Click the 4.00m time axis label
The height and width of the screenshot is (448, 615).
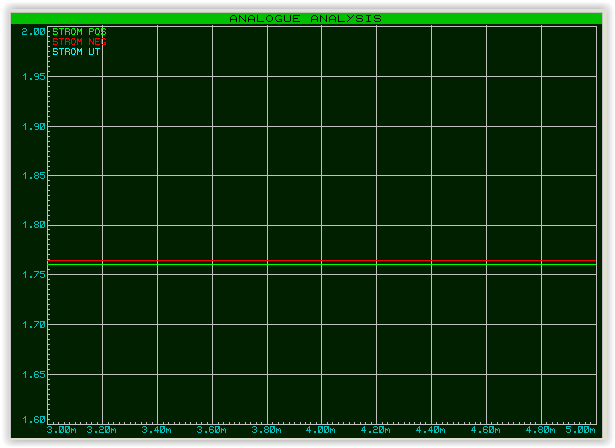pos(320,430)
